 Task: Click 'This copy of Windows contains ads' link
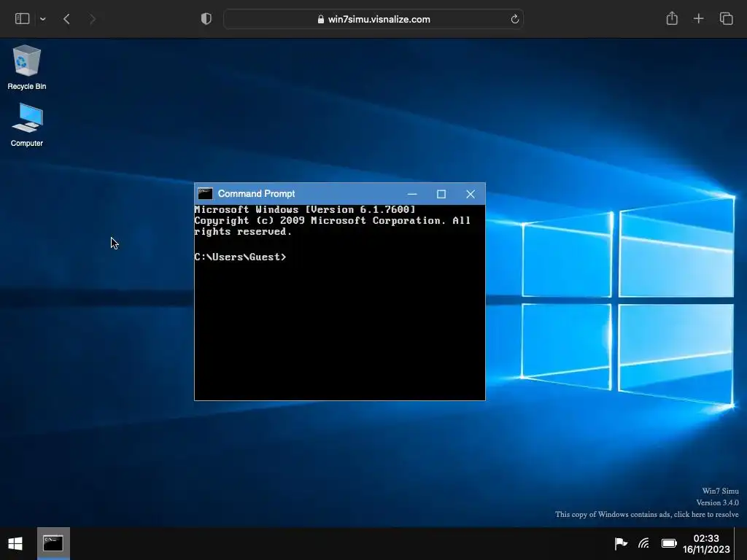click(646, 514)
